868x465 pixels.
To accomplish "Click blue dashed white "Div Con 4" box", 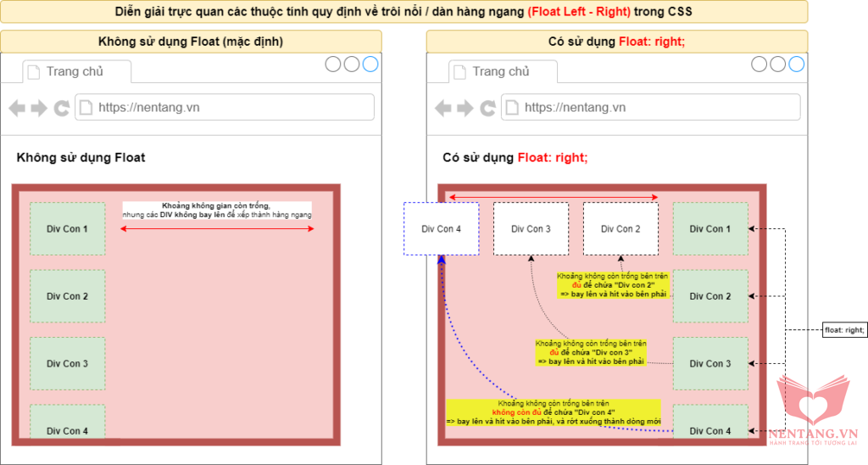I will (x=442, y=228).
